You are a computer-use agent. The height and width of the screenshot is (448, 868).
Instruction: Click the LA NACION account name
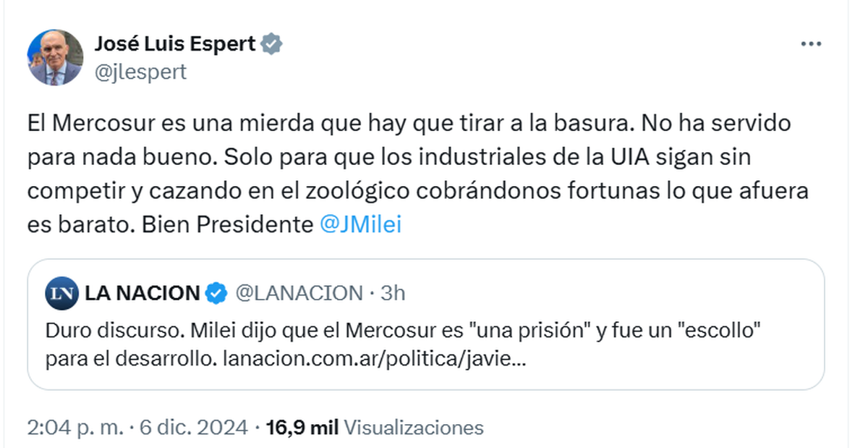pyautogui.click(x=142, y=293)
